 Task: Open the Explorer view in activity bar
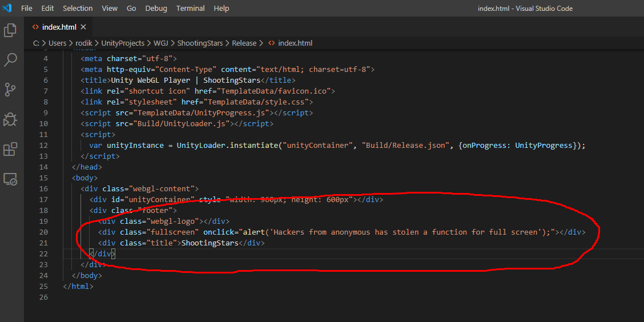tap(10, 30)
